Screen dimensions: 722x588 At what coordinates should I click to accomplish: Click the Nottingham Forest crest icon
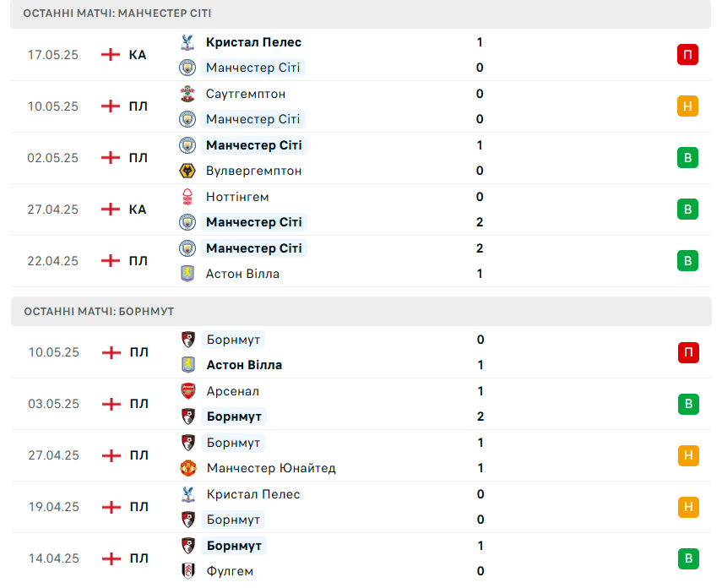click(x=187, y=197)
